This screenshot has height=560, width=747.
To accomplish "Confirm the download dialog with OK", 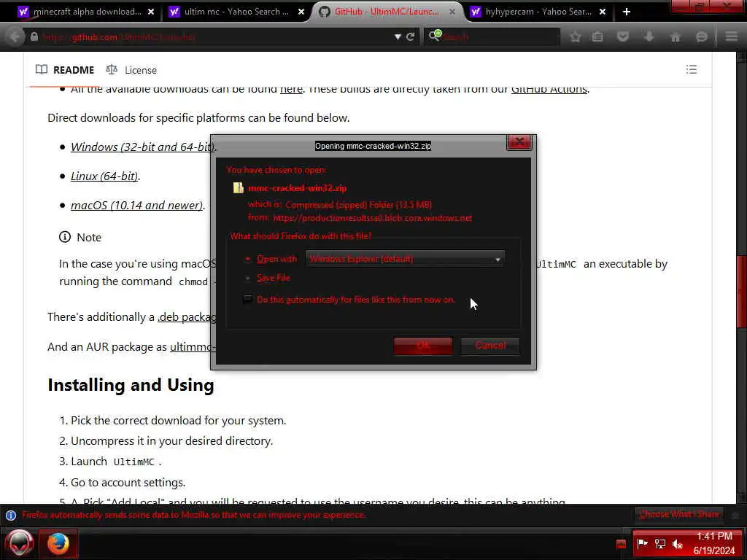I will coord(423,346).
